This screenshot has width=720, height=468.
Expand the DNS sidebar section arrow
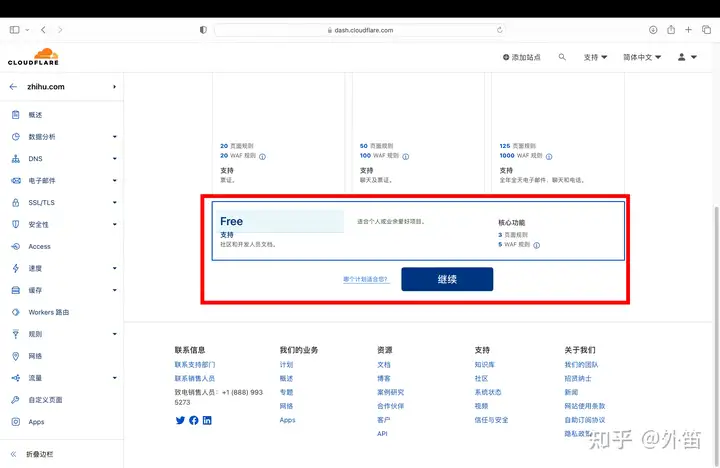coord(115,159)
